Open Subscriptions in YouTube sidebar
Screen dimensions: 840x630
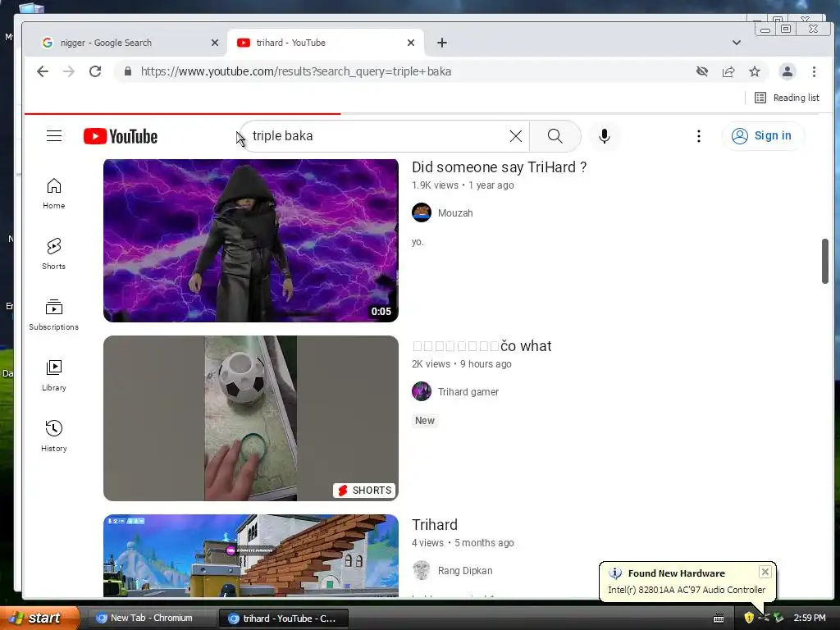[54, 315]
